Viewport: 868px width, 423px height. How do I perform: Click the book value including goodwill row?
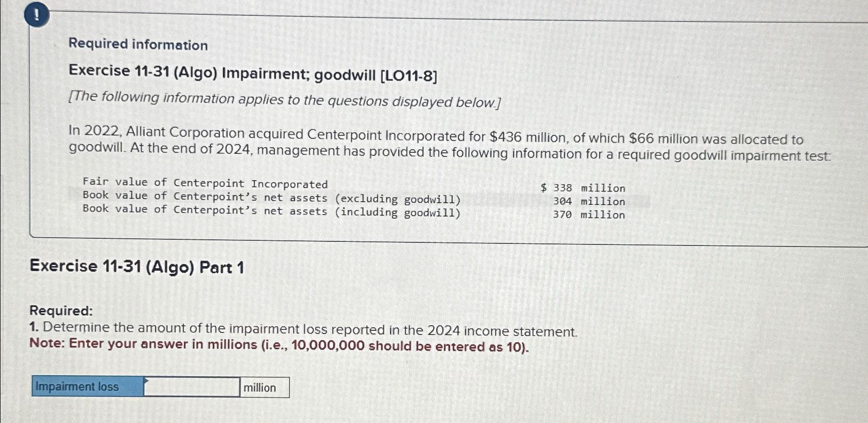pyautogui.click(x=270, y=212)
